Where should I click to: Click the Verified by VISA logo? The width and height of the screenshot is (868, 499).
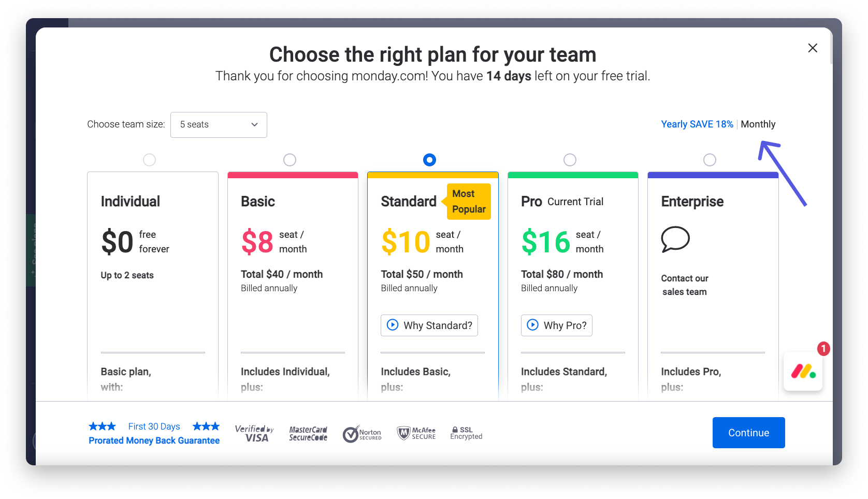pyautogui.click(x=254, y=433)
